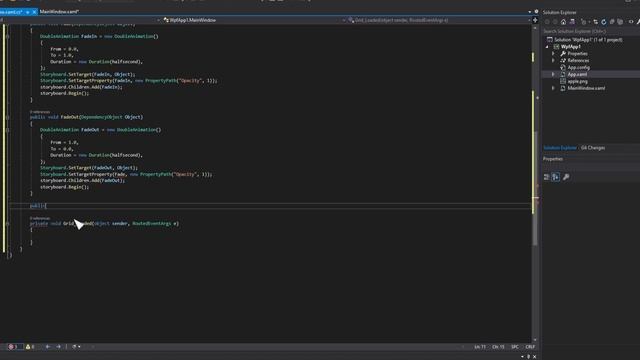Click the Alphabetical sort icon in Properties panel
This screenshot has width=640, height=360.
(556, 177)
